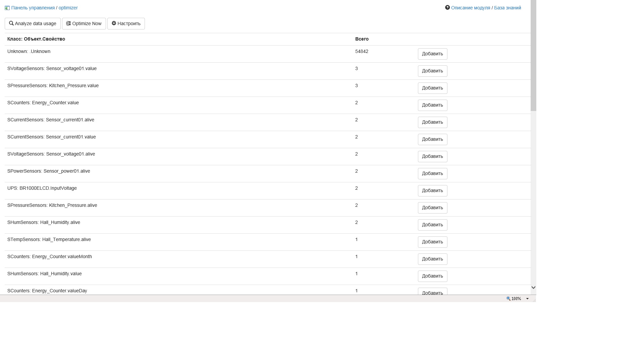Select SVoltageSensors: Sensor_voltage01.value text
The width and height of the screenshot is (644, 352).
click(x=52, y=69)
